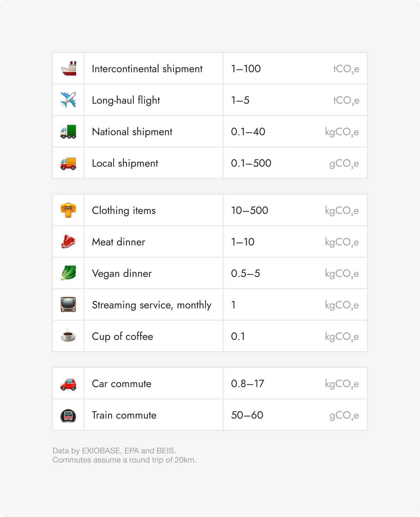Select the train commute icon

[68, 415]
